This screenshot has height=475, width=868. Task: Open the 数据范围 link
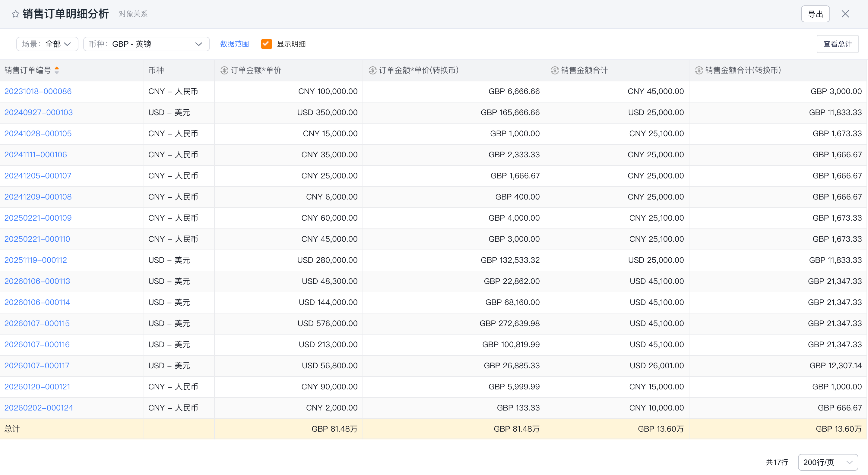235,44
